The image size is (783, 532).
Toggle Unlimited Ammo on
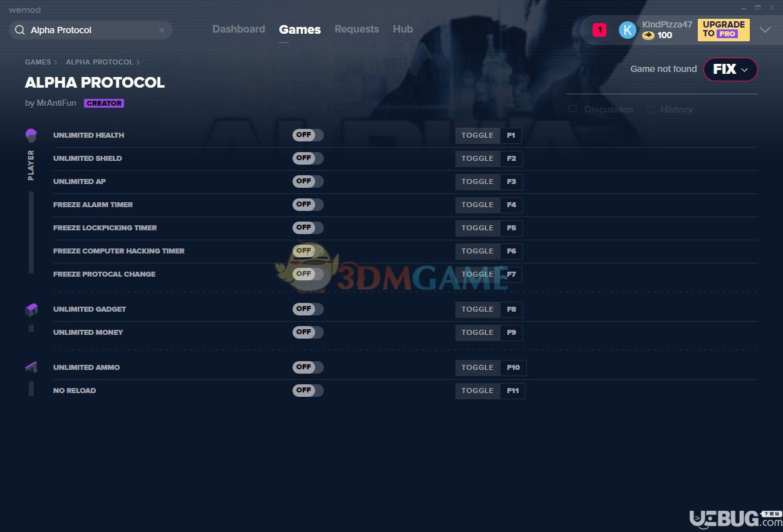point(308,367)
